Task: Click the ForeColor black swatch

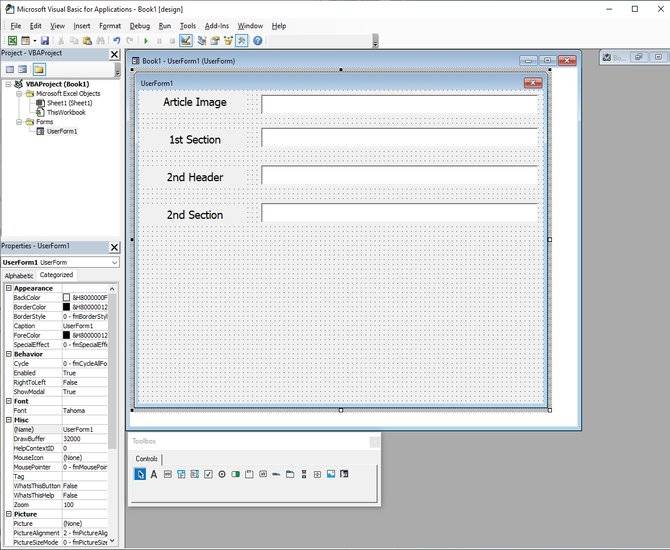Action: point(66,335)
